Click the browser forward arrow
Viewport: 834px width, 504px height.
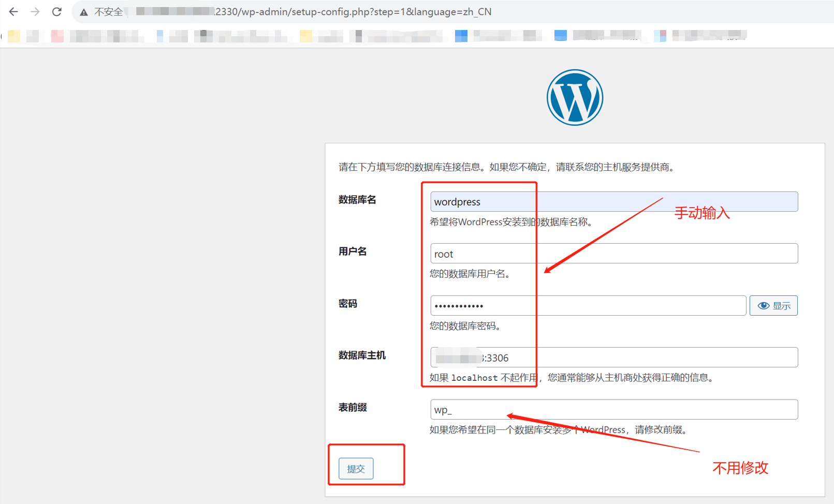click(x=35, y=12)
